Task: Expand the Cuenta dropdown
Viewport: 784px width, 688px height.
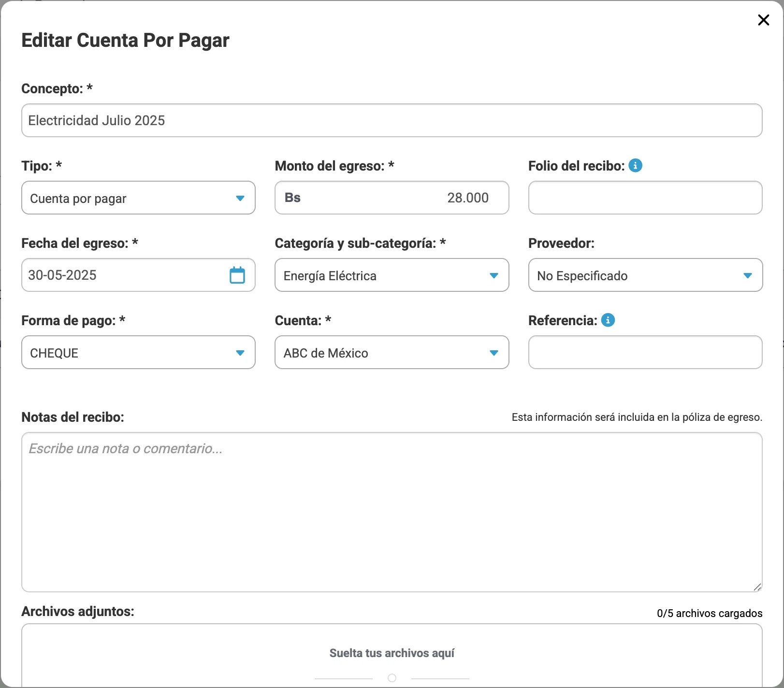Action: tap(392, 352)
